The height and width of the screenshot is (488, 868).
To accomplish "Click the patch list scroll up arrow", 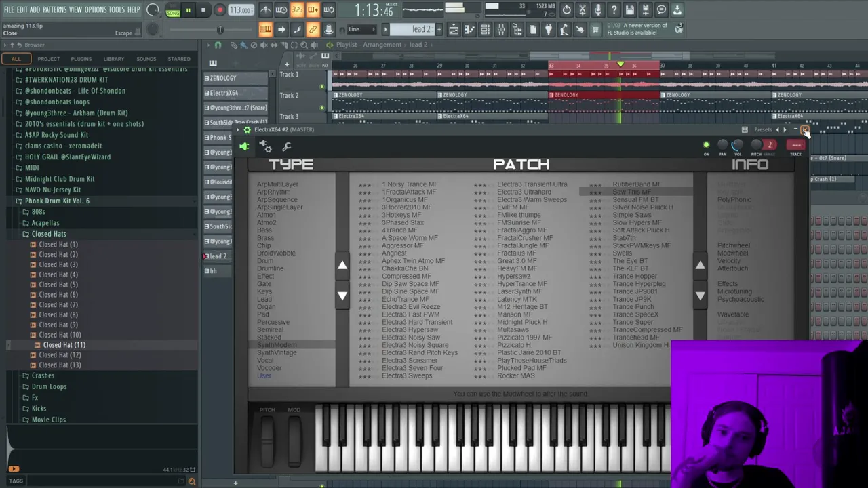I will [700, 266].
